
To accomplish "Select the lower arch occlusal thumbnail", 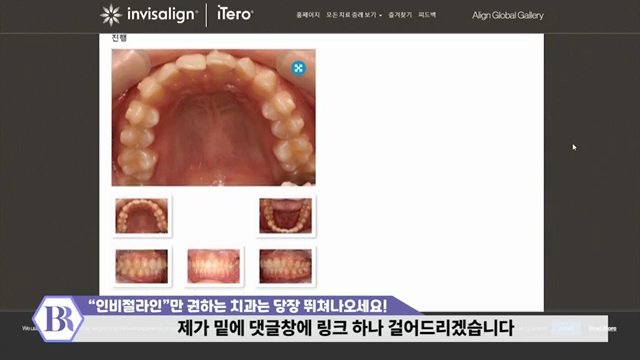I will (285, 216).
